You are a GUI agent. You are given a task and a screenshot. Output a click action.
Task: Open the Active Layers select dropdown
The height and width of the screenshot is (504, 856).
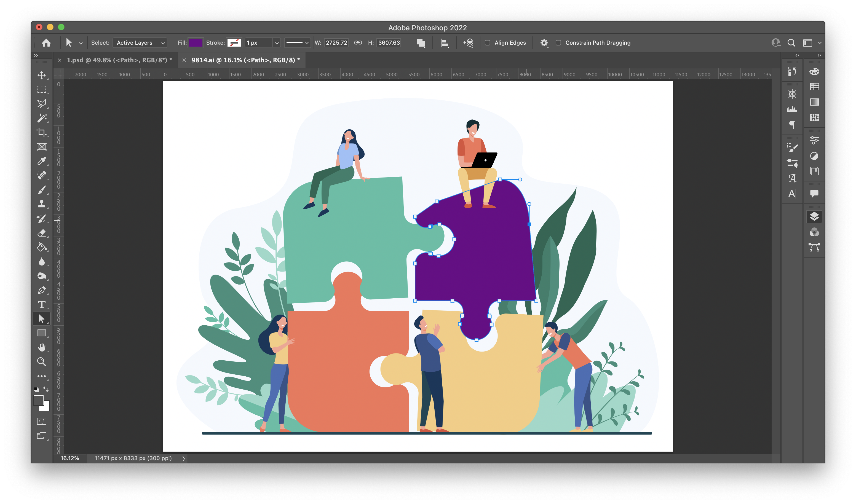(140, 43)
